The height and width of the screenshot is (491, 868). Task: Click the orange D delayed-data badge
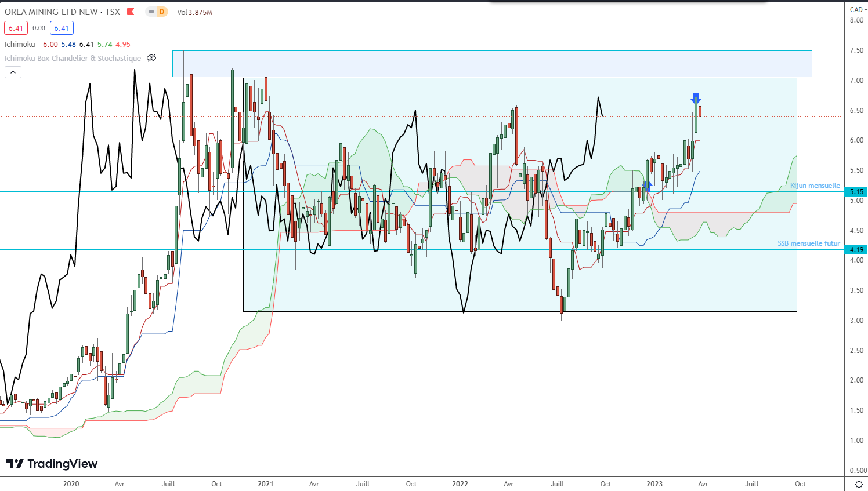click(162, 12)
